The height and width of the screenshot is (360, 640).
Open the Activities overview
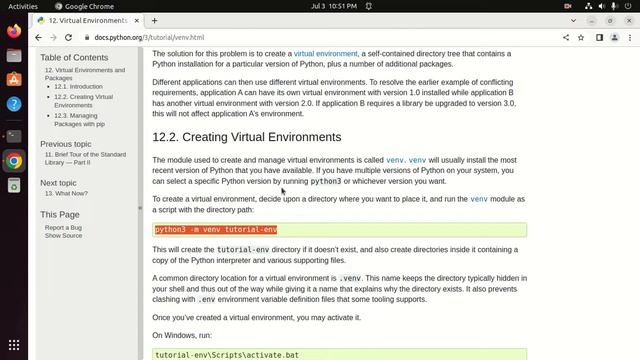point(23,6)
